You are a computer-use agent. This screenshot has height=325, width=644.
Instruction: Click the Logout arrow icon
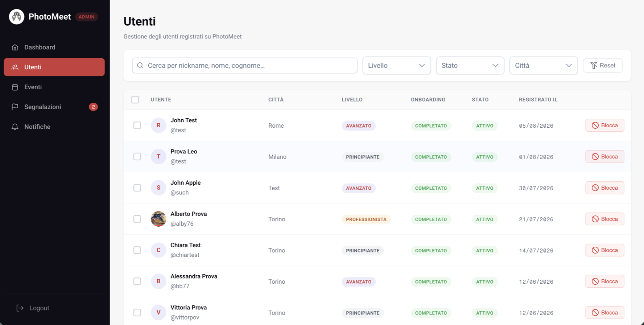click(x=20, y=308)
